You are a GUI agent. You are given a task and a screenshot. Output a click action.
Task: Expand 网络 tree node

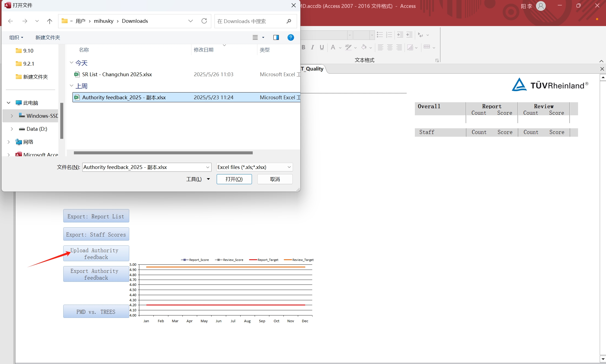[9, 142]
